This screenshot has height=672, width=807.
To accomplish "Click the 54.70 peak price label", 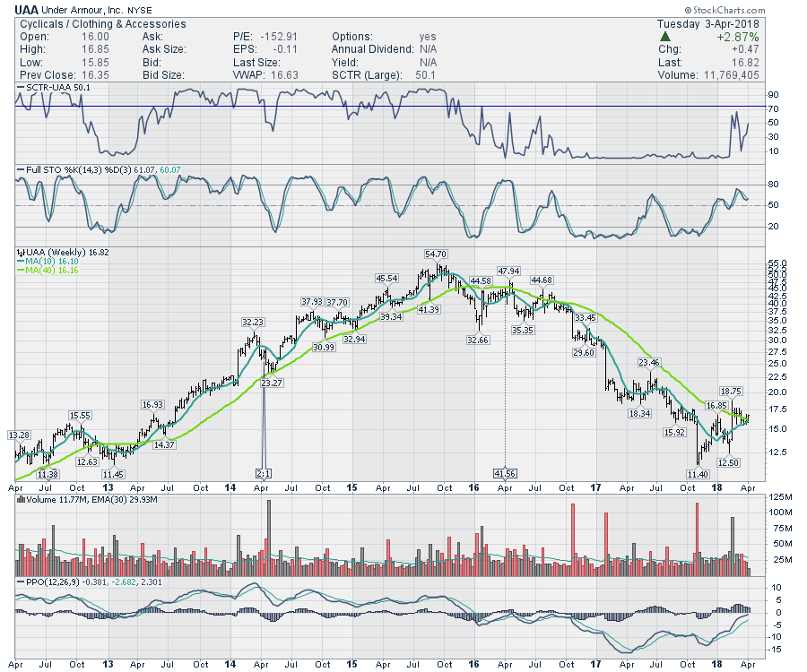I will tap(436, 254).
